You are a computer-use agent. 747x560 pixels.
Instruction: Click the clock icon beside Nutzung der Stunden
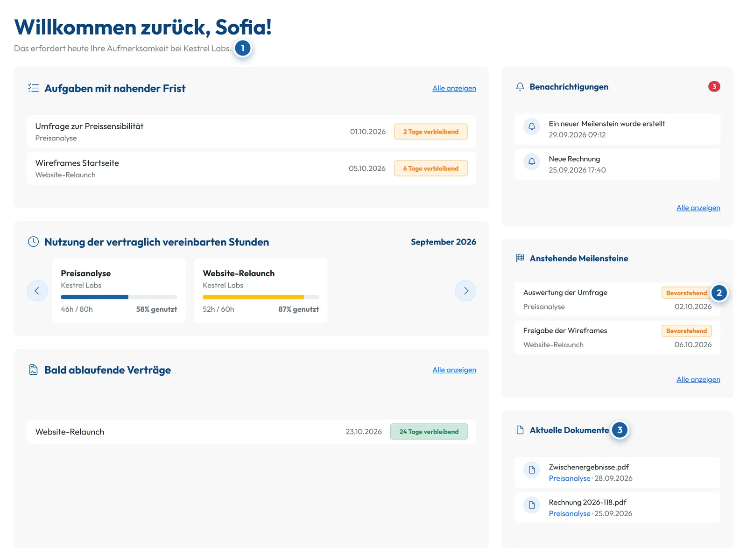click(x=33, y=242)
